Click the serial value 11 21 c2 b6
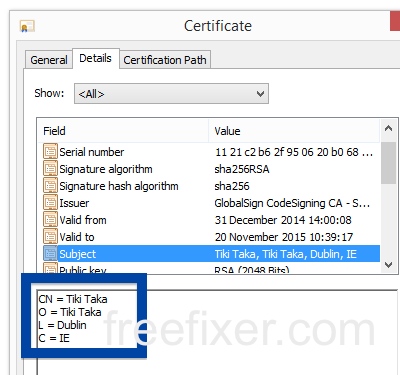The width and height of the screenshot is (400, 375). [294, 152]
